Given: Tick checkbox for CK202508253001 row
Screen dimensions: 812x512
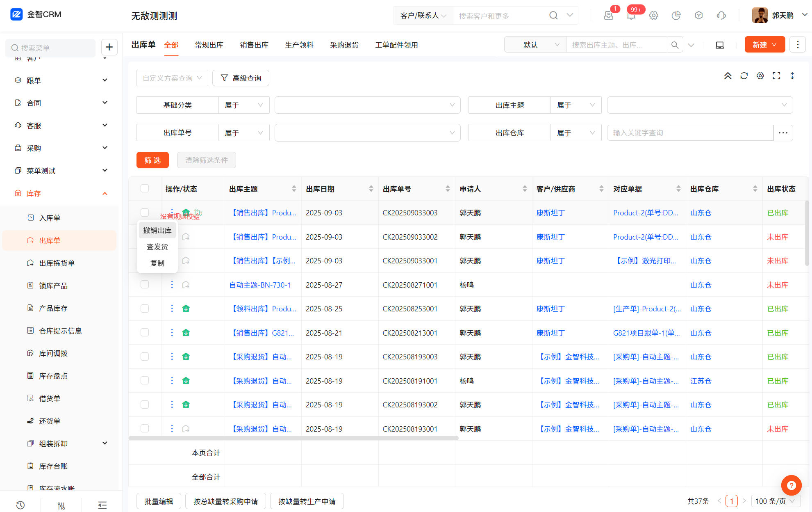Looking at the screenshot, I should pyautogui.click(x=145, y=309).
